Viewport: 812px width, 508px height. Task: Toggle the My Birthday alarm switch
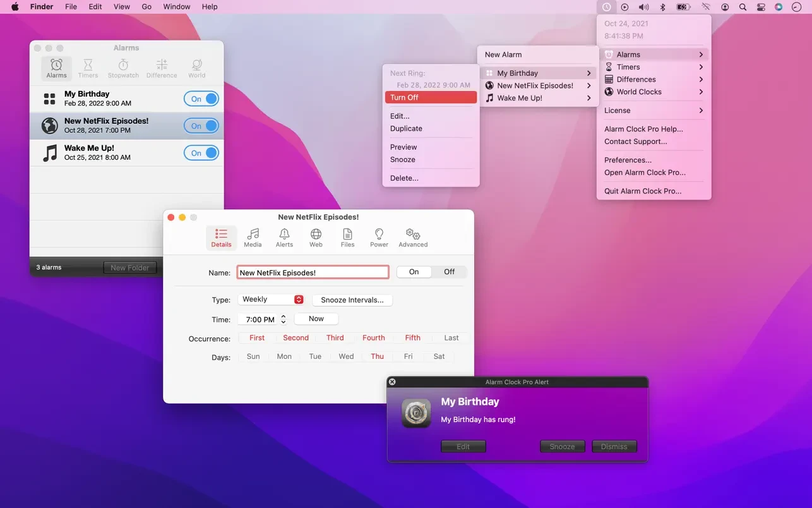[201, 99]
